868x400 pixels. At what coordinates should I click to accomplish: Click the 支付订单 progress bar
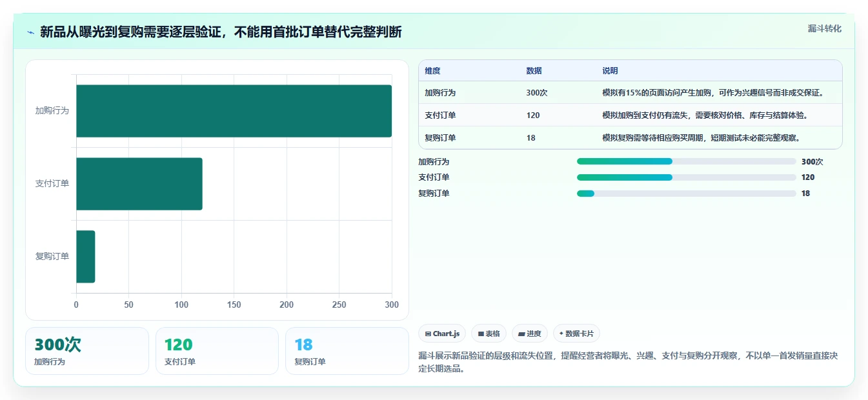coord(687,177)
